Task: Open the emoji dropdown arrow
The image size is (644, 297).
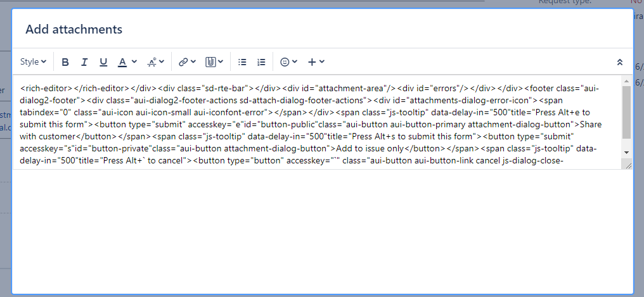Action: (x=295, y=61)
